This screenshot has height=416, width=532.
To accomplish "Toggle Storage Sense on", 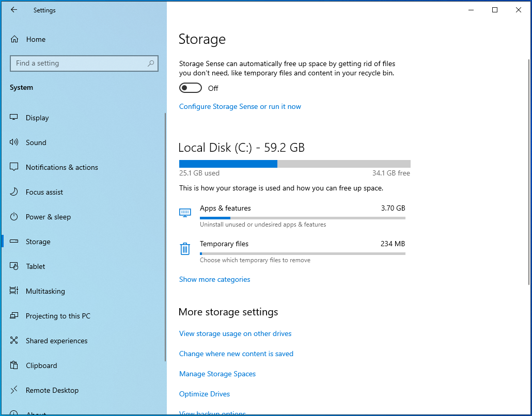I will tap(190, 88).
